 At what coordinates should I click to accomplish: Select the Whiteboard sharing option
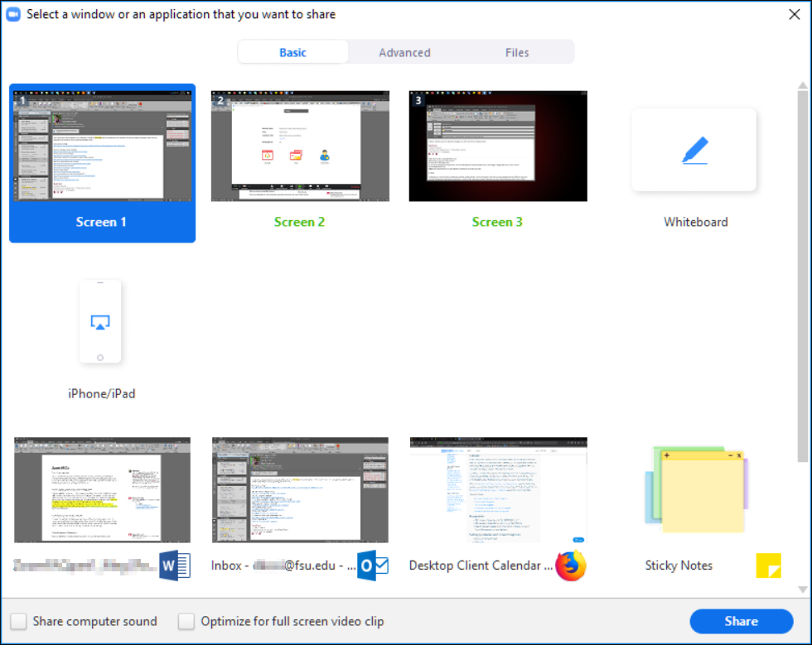click(x=694, y=149)
